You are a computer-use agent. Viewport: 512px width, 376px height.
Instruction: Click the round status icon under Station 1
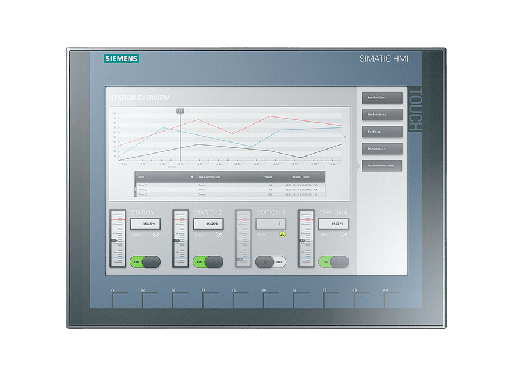click(156, 235)
